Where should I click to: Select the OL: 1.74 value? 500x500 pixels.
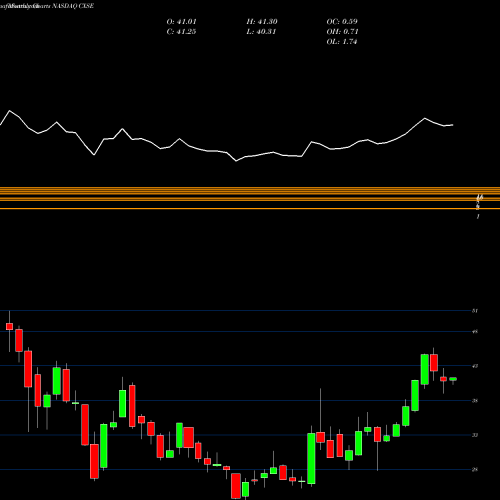tap(342, 42)
